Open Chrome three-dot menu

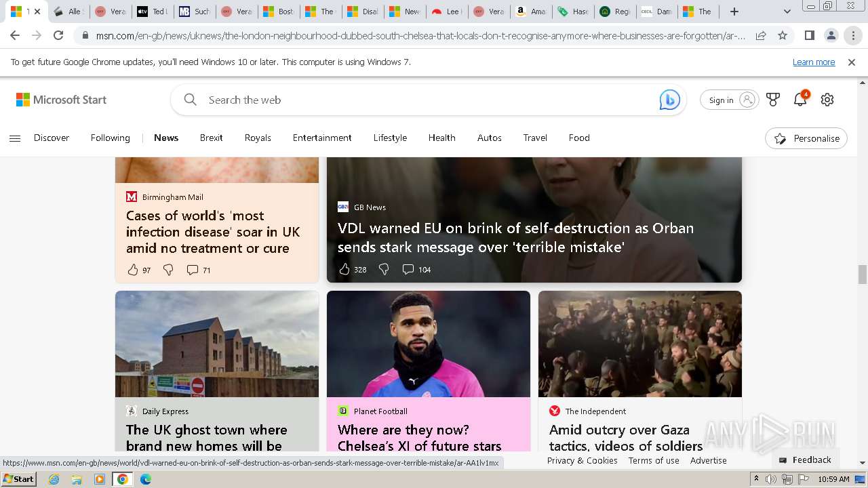[853, 35]
